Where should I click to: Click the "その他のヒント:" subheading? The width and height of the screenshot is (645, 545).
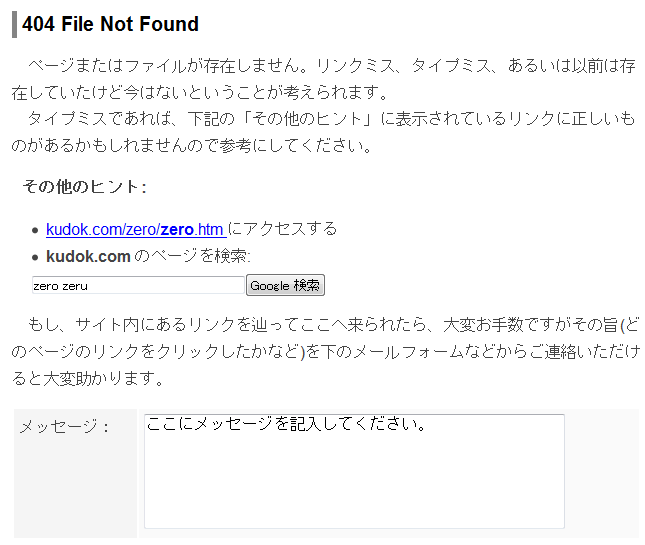point(84,187)
